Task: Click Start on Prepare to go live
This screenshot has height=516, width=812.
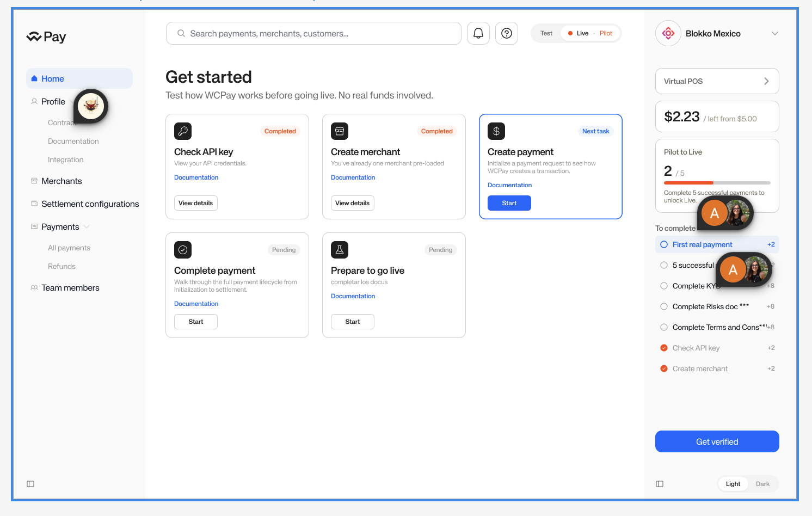Action: 353,322
